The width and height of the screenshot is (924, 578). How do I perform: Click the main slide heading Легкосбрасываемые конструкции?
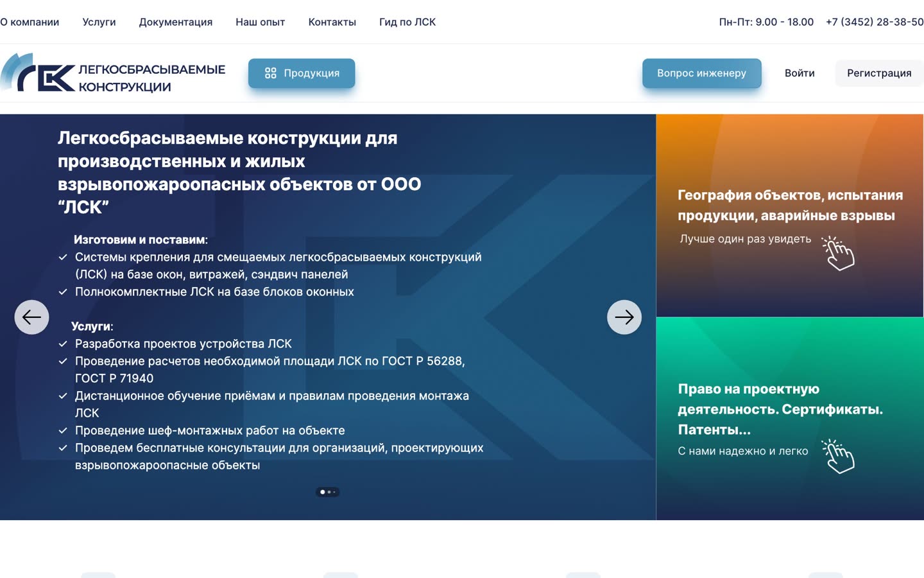tap(240, 173)
